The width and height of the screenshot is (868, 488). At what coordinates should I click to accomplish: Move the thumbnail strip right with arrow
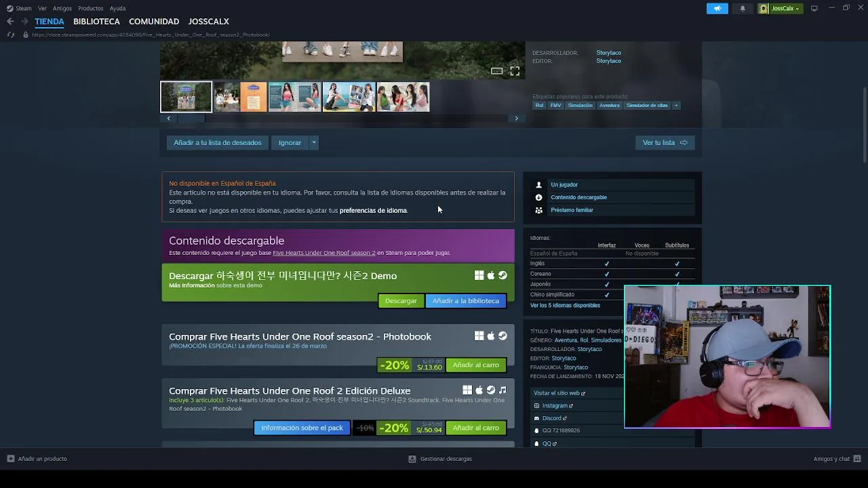coord(516,118)
